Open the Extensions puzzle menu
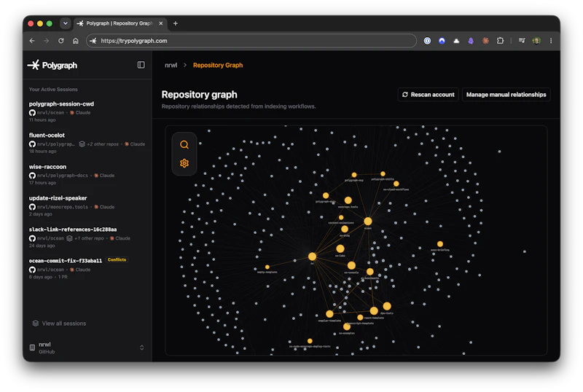This screenshot has height=392, width=583. tap(500, 41)
